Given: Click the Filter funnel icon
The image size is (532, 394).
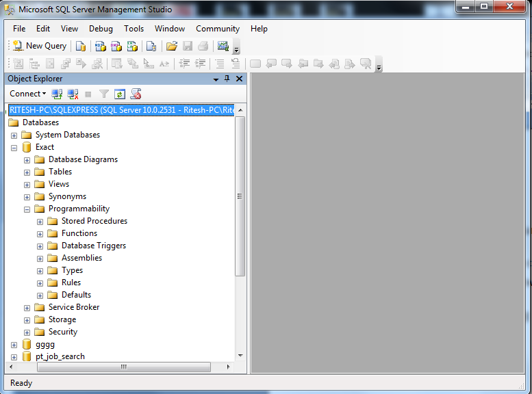Looking at the screenshot, I should coord(104,94).
